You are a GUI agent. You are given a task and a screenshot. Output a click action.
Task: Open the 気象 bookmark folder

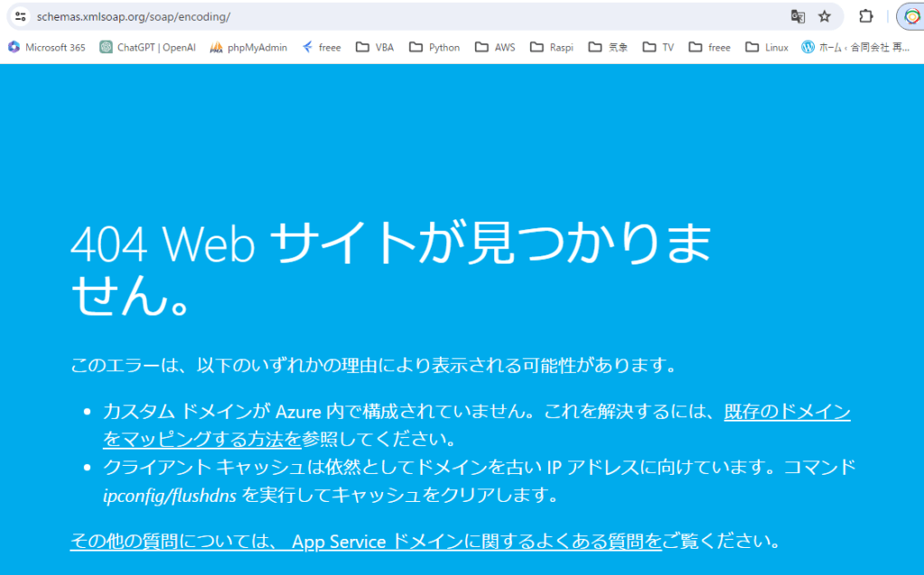[608, 47]
